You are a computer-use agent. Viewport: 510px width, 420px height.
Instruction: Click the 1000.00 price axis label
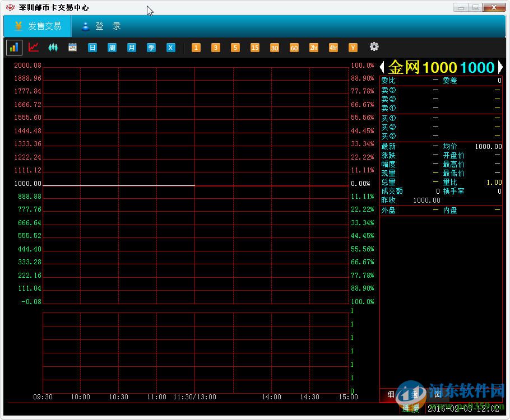27,184
